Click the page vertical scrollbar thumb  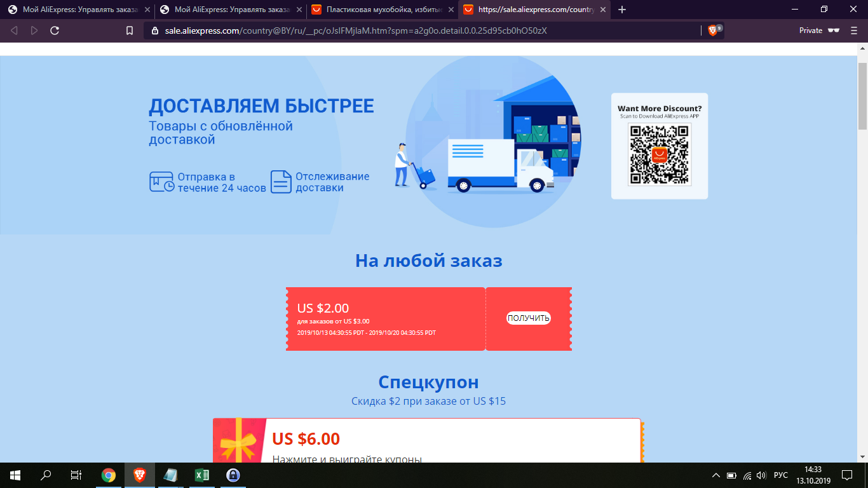tap(862, 95)
